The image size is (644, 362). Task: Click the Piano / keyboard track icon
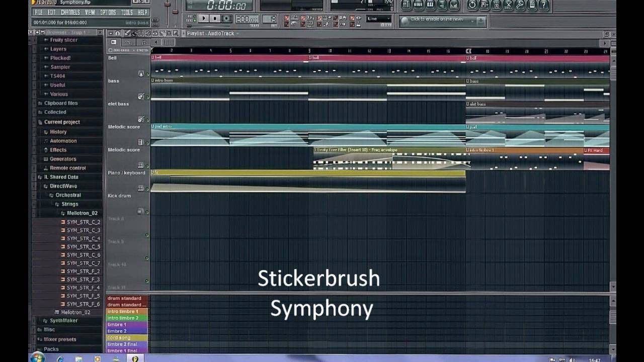pyautogui.click(x=141, y=189)
